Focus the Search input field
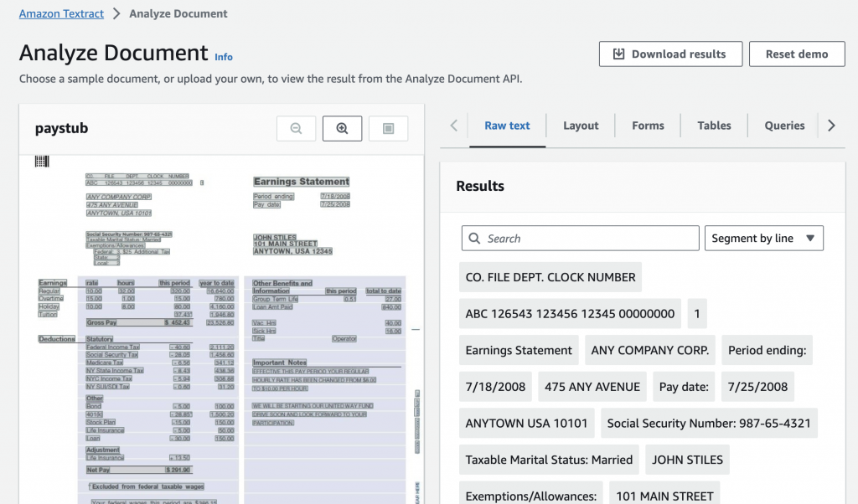 coord(580,239)
